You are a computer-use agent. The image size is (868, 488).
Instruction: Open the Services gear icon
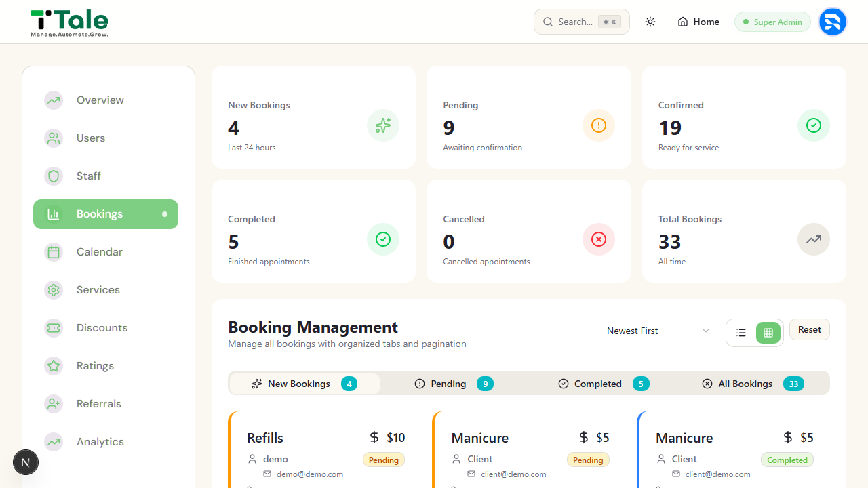point(54,290)
